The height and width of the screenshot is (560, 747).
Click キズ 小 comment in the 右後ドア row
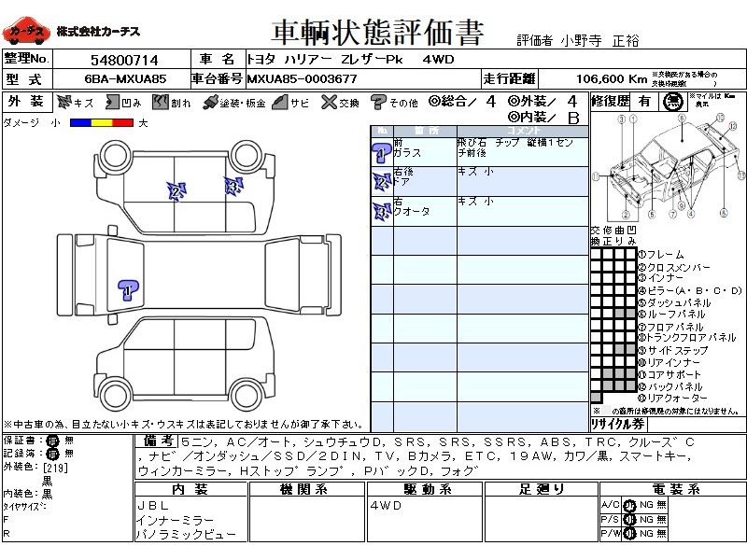(475, 172)
